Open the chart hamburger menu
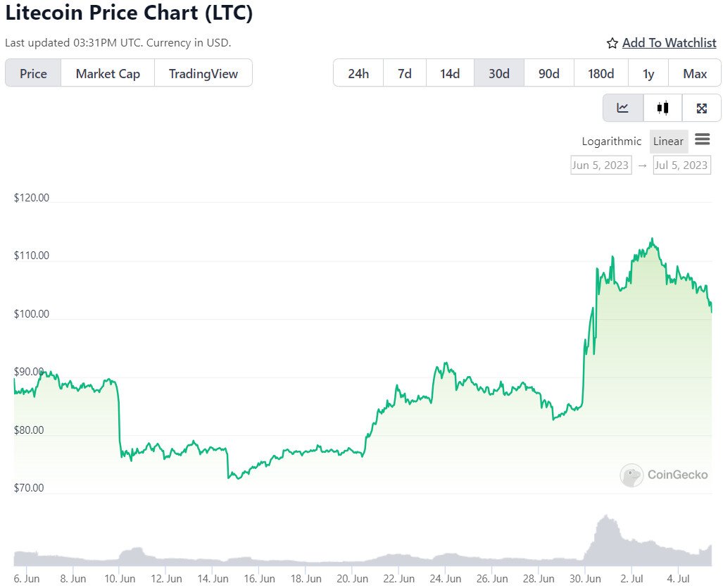Viewport: 723px width, 588px height. point(702,139)
